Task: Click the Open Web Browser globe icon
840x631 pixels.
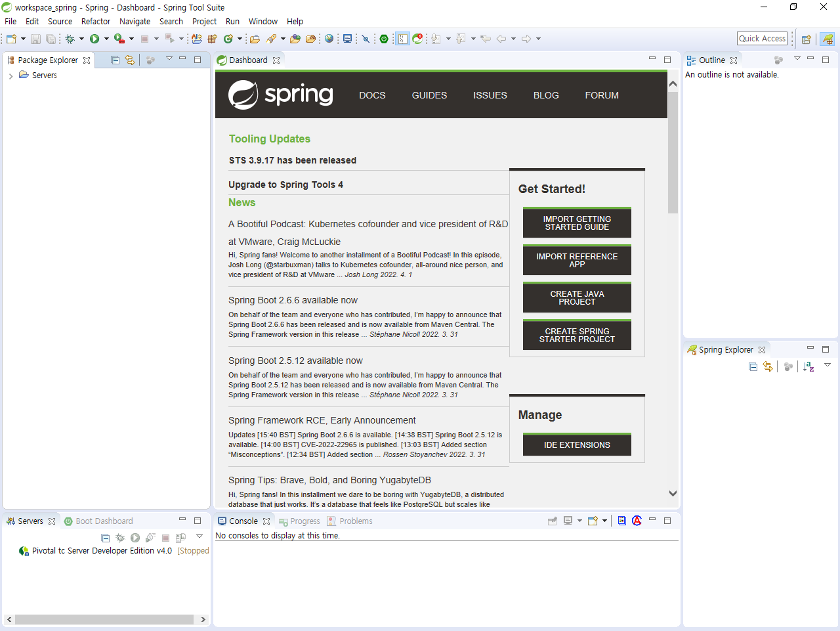Action: click(329, 39)
